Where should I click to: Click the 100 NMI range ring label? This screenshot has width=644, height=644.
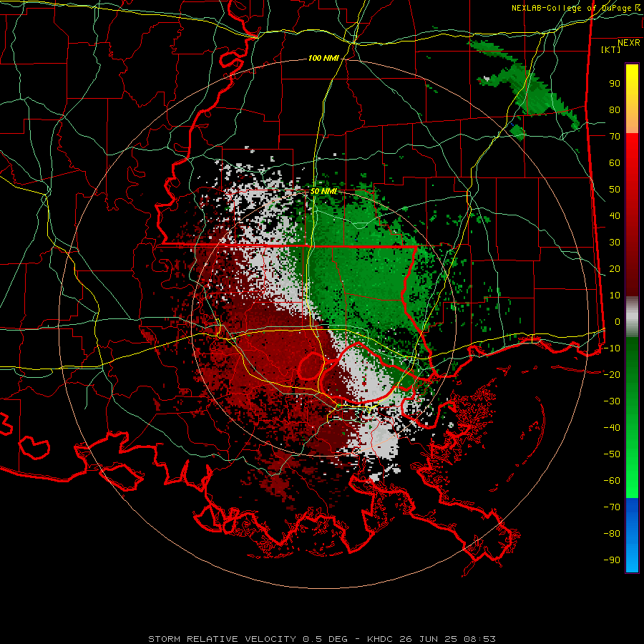coord(323,59)
